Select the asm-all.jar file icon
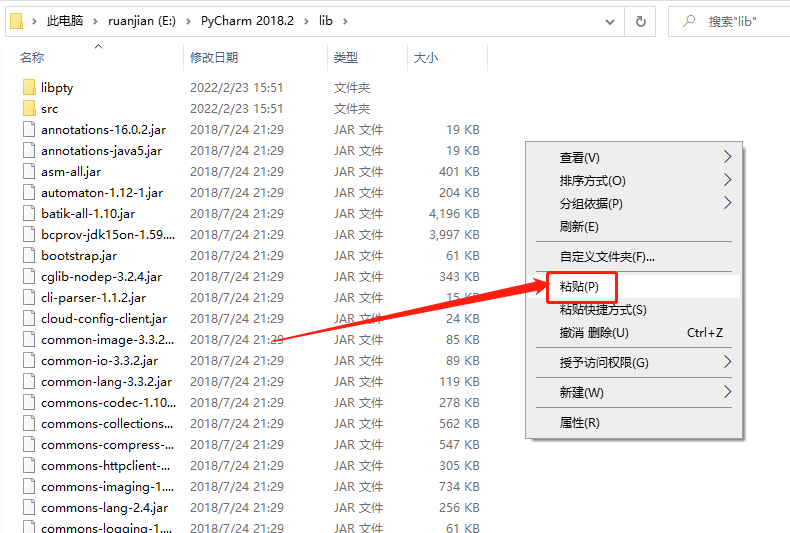The image size is (790, 533). pyautogui.click(x=29, y=171)
